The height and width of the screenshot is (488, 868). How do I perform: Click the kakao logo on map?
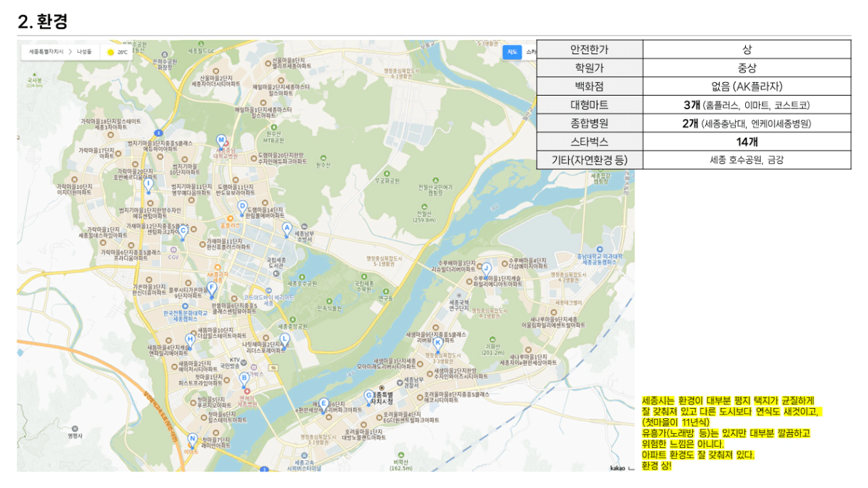617,468
